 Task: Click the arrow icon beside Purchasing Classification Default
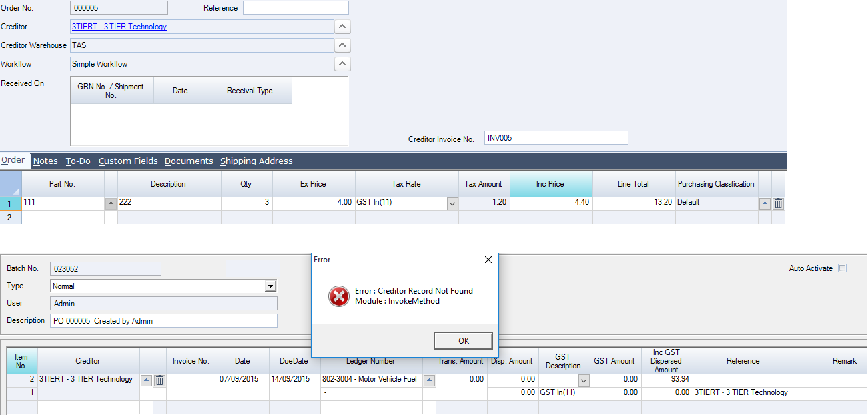[x=765, y=204]
